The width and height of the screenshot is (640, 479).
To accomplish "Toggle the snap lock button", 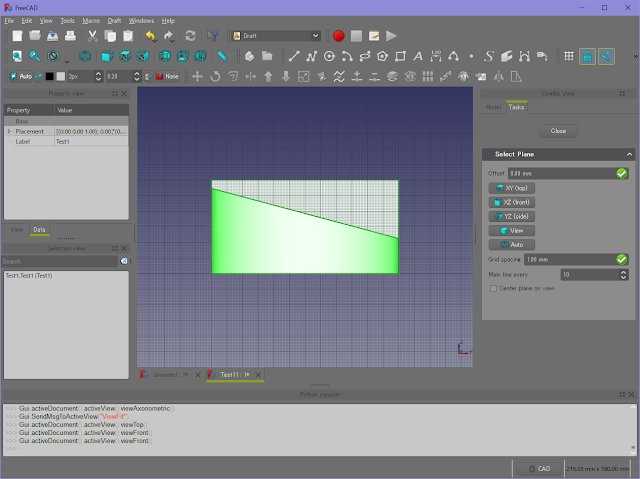I will pos(588,56).
